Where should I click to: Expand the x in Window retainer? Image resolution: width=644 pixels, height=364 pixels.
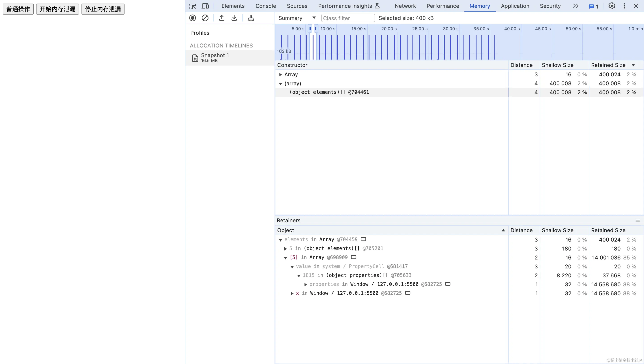point(292,293)
